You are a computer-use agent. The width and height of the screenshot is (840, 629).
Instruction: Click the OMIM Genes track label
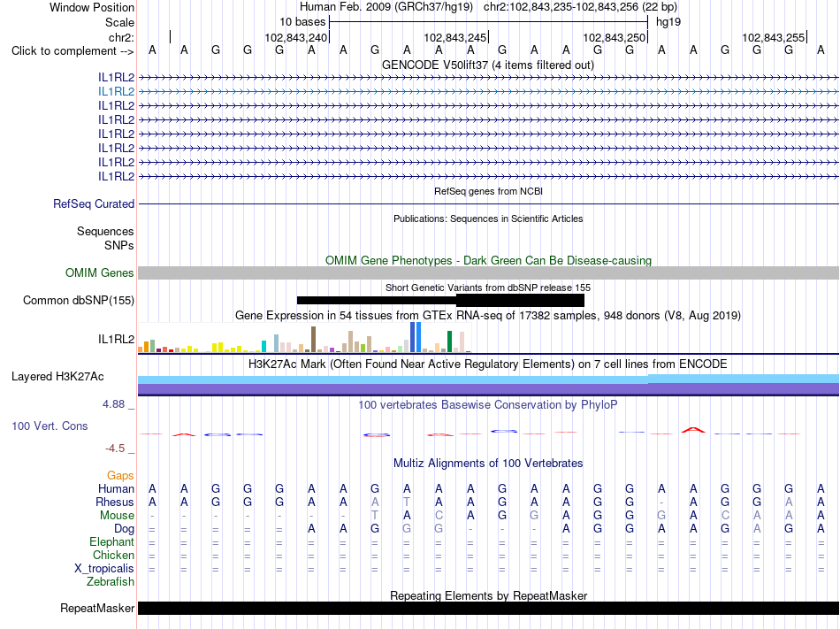click(100, 272)
